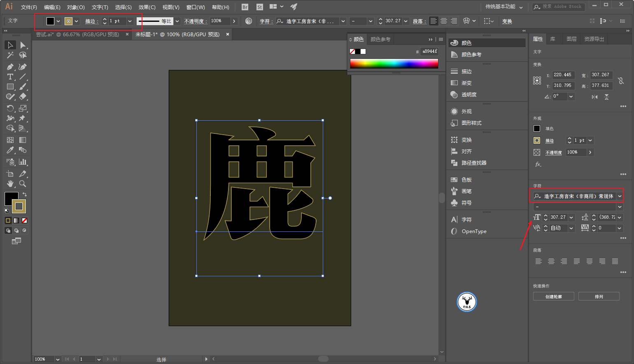Open the zoom level dropdown in status bar
This screenshot has width=634, height=364.
pyautogui.click(x=58, y=359)
